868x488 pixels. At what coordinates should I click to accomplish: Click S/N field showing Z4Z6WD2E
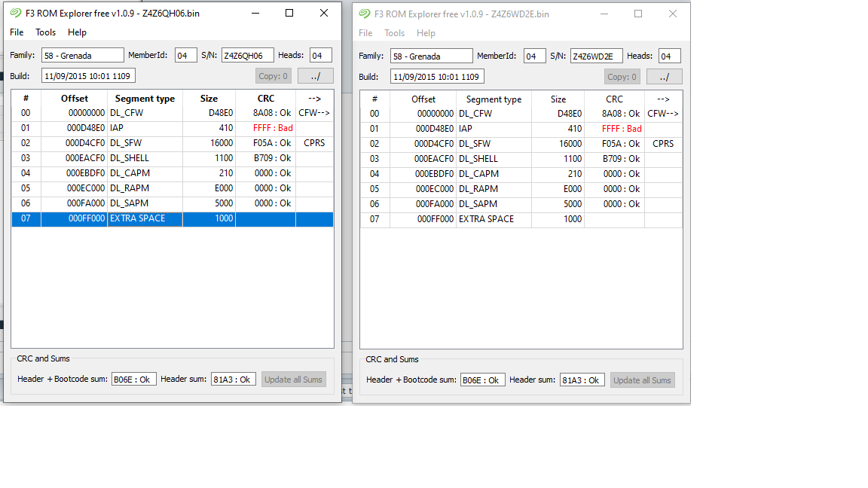click(x=596, y=56)
